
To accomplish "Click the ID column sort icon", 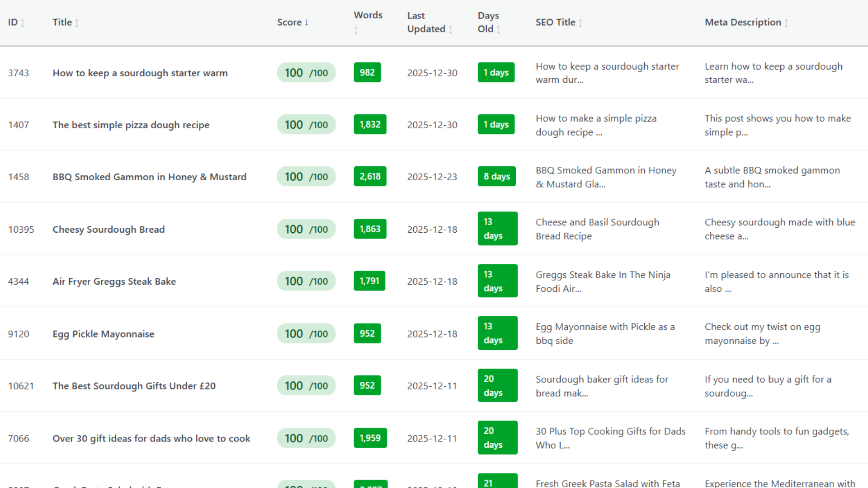I will 23,23.
